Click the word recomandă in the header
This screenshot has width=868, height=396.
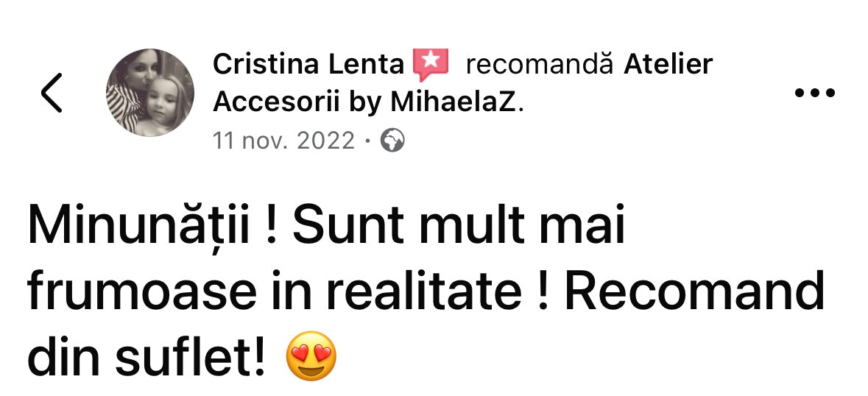click(x=540, y=65)
